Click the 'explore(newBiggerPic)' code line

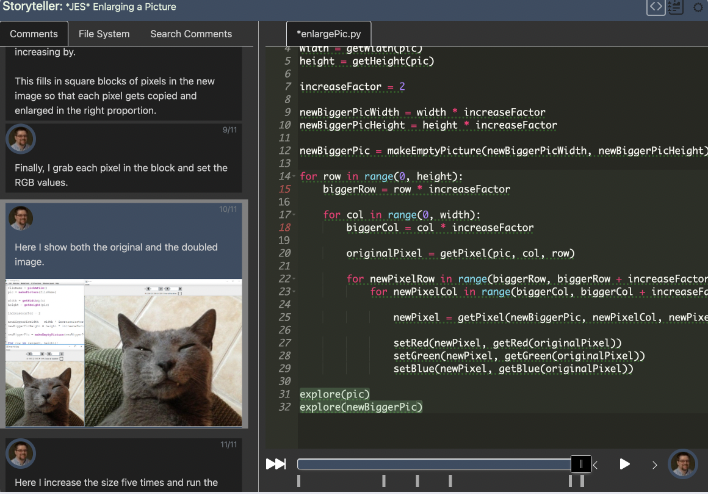(361, 407)
